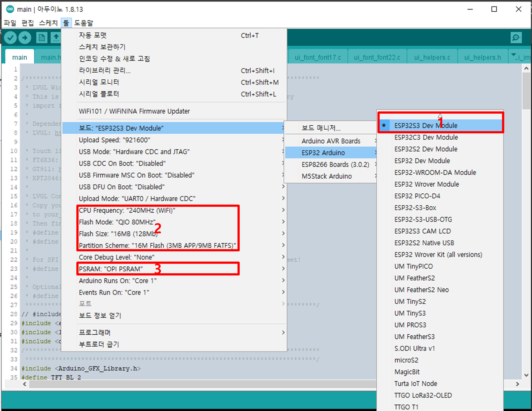Expand CPU Frequency "240MHz (WiFi)" submenu
The width and height of the screenshot is (532, 411).
click(174, 210)
